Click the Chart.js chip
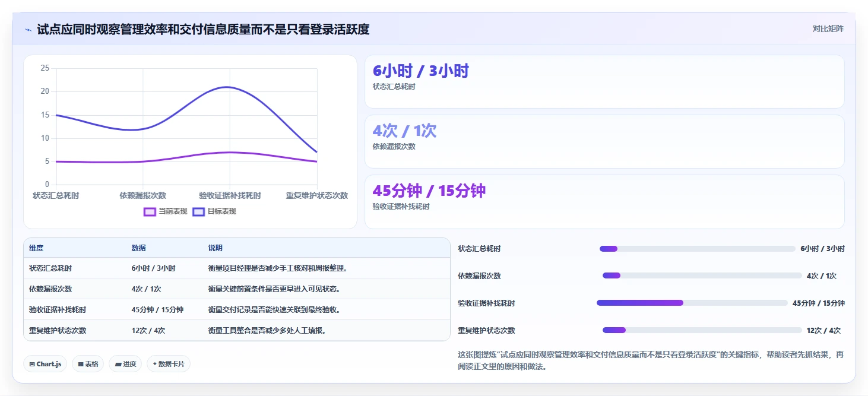 (45, 364)
